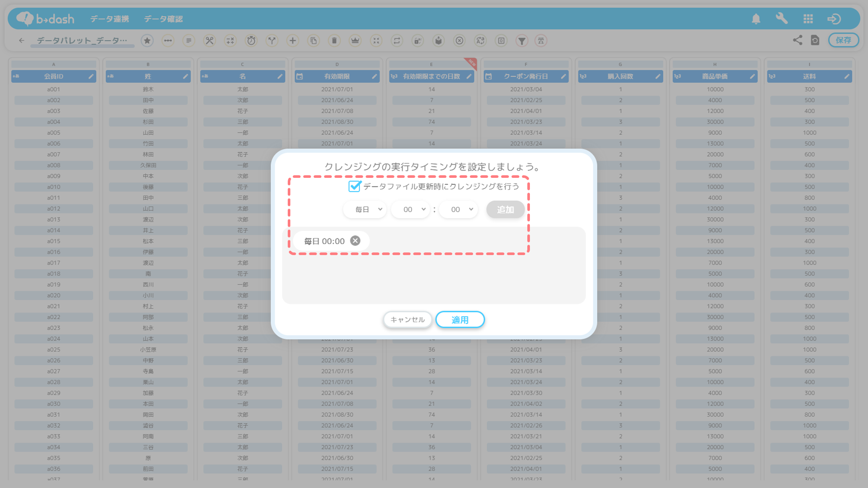Click the collapse arrows toolbar icon

coord(376,41)
